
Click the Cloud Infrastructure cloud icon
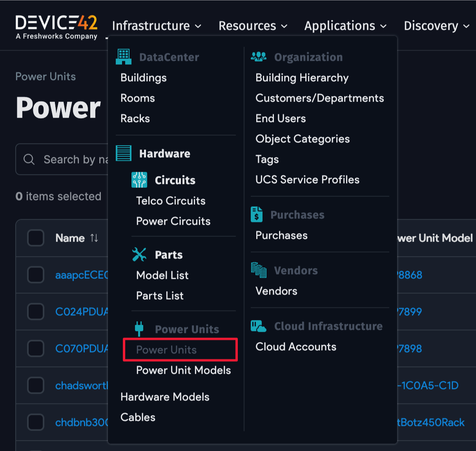tap(259, 326)
